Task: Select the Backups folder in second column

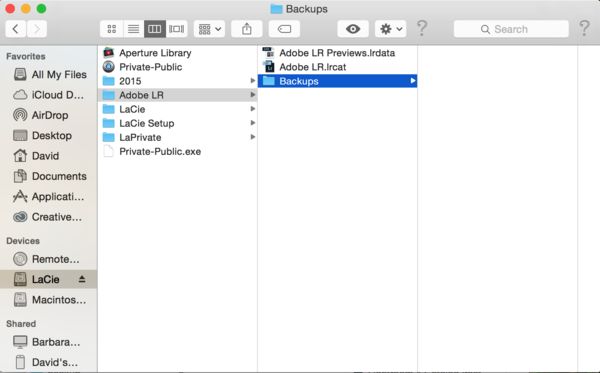Action: tap(338, 81)
